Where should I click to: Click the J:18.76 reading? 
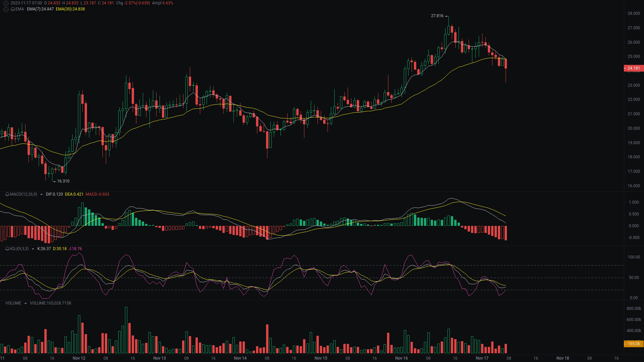pyautogui.click(x=75, y=249)
